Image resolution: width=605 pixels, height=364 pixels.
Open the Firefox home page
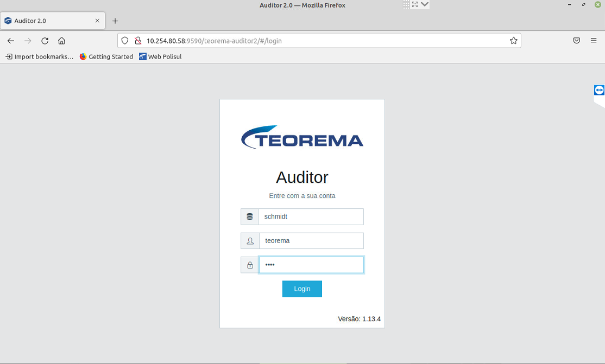pyautogui.click(x=62, y=41)
